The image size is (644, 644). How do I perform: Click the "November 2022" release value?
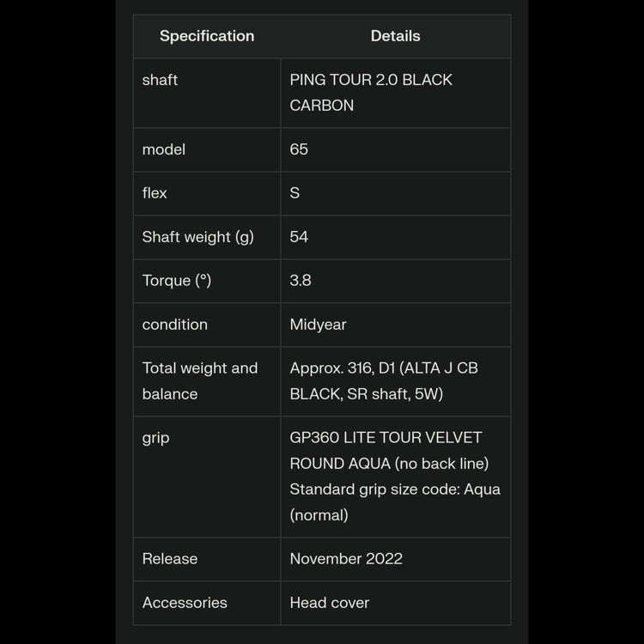346,559
